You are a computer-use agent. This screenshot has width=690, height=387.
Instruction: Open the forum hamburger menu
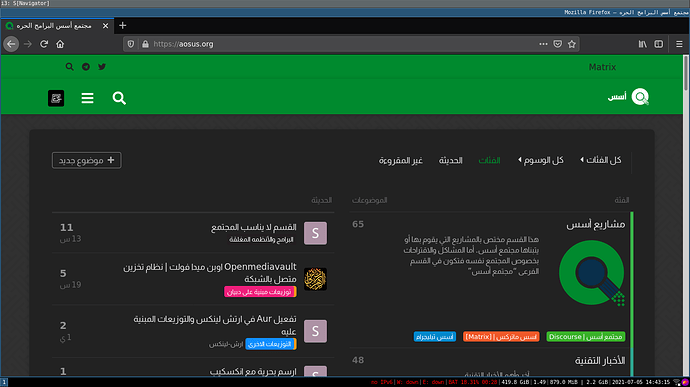87,98
